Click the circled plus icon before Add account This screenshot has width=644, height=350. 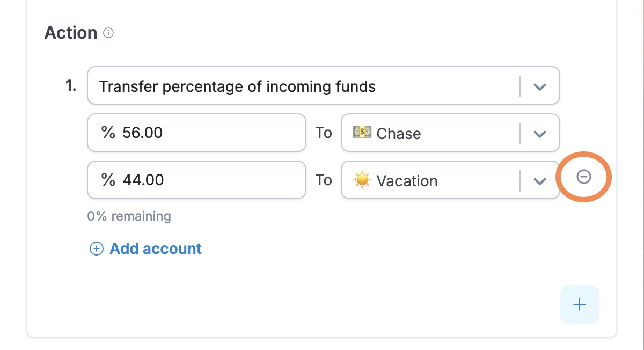tap(96, 249)
